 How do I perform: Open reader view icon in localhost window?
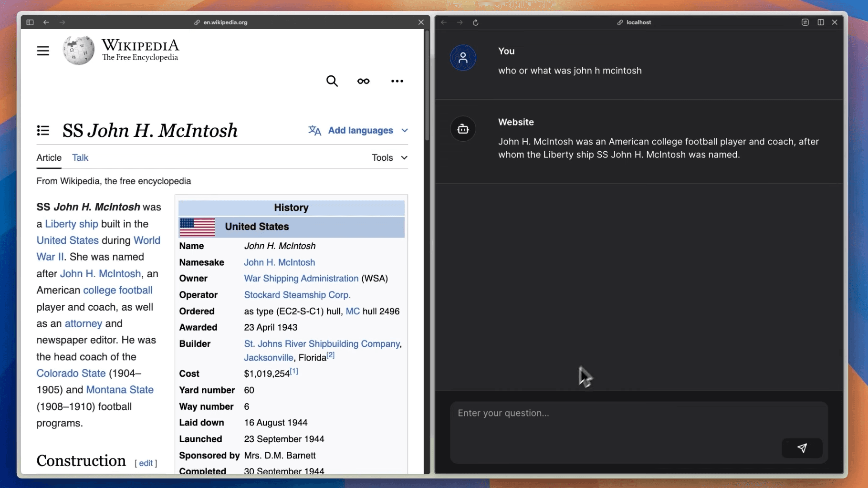[x=805, y=22]
